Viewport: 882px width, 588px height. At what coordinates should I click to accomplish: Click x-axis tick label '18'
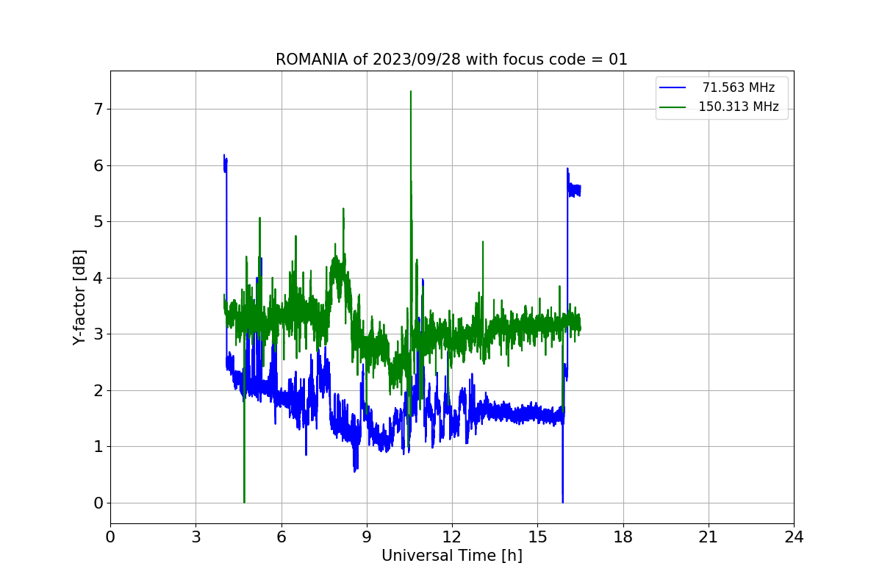coord(623,537)
